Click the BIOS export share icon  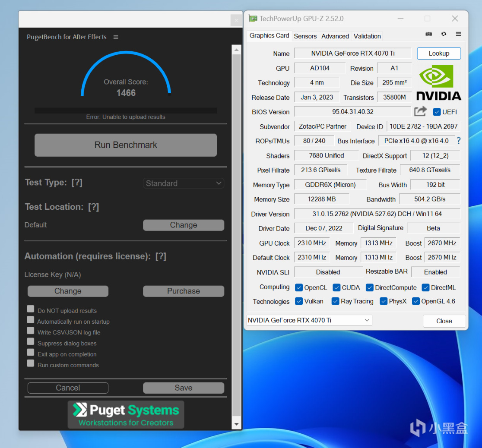(420, 111)
